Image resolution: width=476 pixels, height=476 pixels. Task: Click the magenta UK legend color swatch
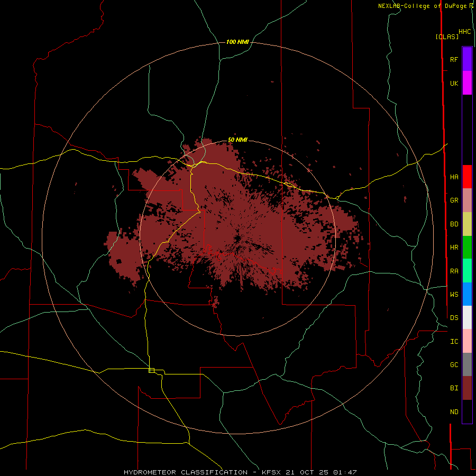pos(467,83)
